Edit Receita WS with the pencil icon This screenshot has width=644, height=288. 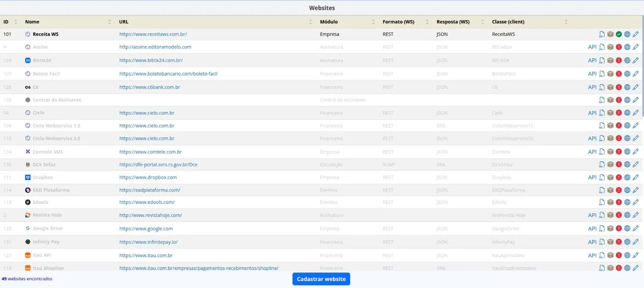(x=636, y=34)
